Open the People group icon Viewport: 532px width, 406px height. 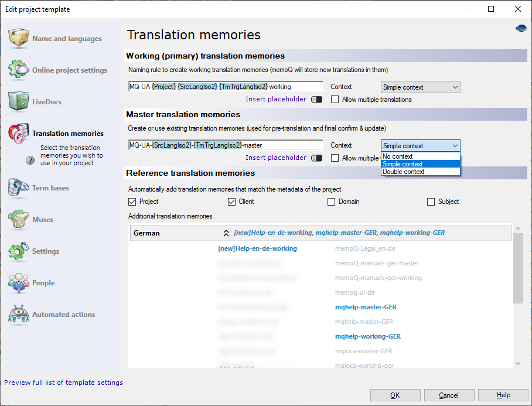coord(19,282)
